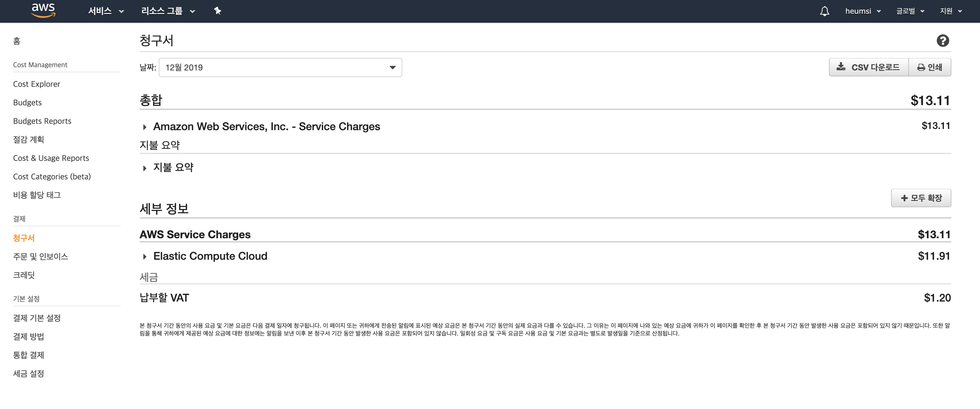Screen dimensions: 980x409
Task: Expand the Amazon Web Services Service Charges row
Action: [145, 127]
